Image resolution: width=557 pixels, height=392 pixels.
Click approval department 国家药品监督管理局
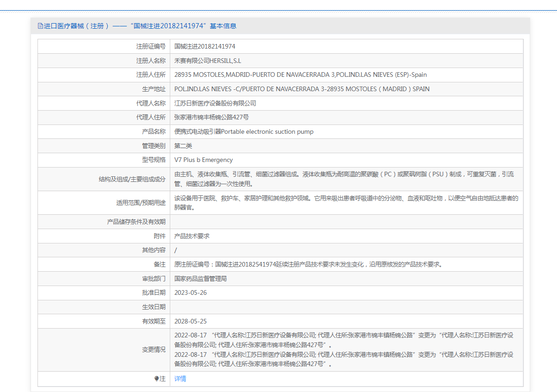click(201, 279)
